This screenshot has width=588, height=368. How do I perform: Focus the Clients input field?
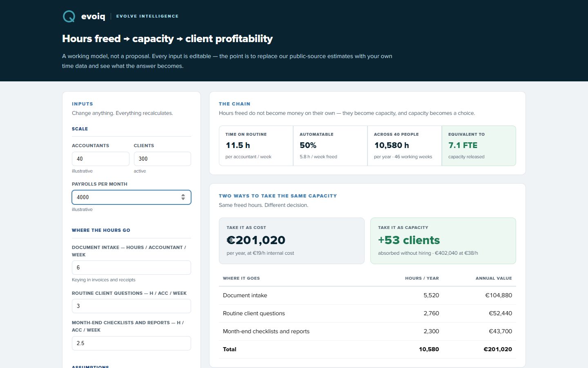point(163,159)
